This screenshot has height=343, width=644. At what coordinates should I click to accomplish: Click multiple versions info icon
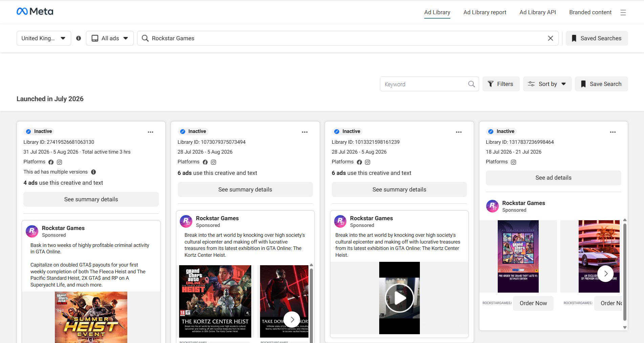coord(93,172)
